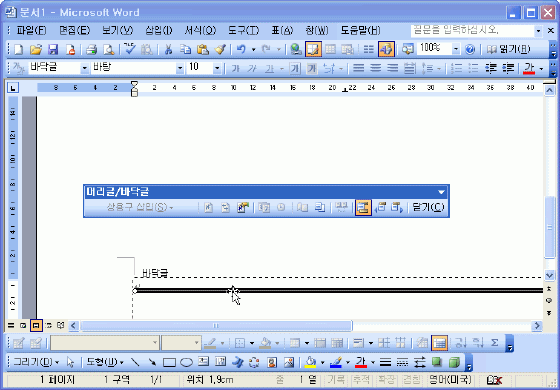Viewport: 560px width, 390px height.
Task: Click the help question input field
Action: [x=472, y=31]
